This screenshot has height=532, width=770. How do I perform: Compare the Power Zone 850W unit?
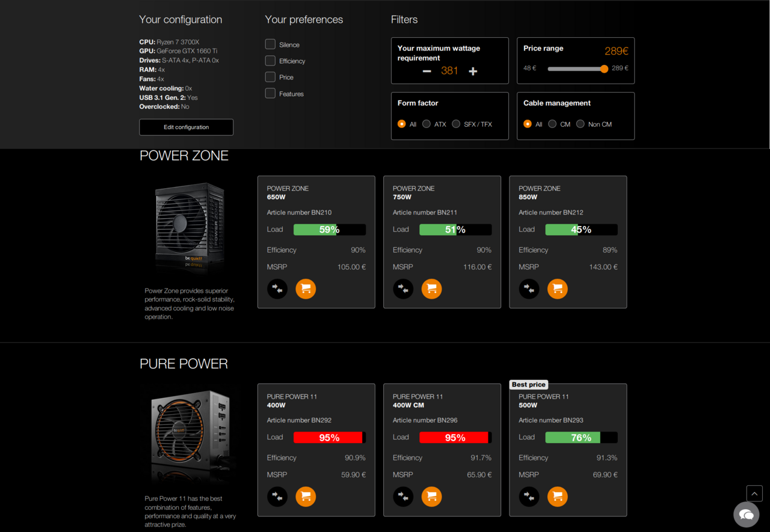pos(529,289)
